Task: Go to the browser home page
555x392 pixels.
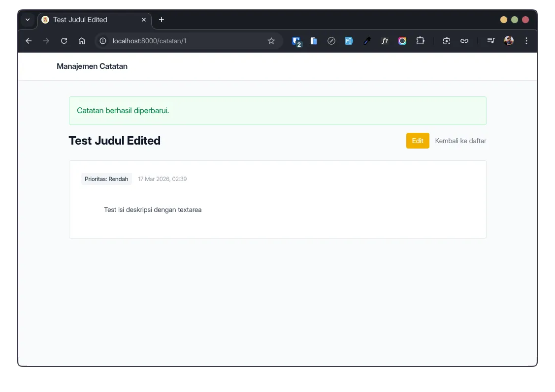Action: [82, 41]
